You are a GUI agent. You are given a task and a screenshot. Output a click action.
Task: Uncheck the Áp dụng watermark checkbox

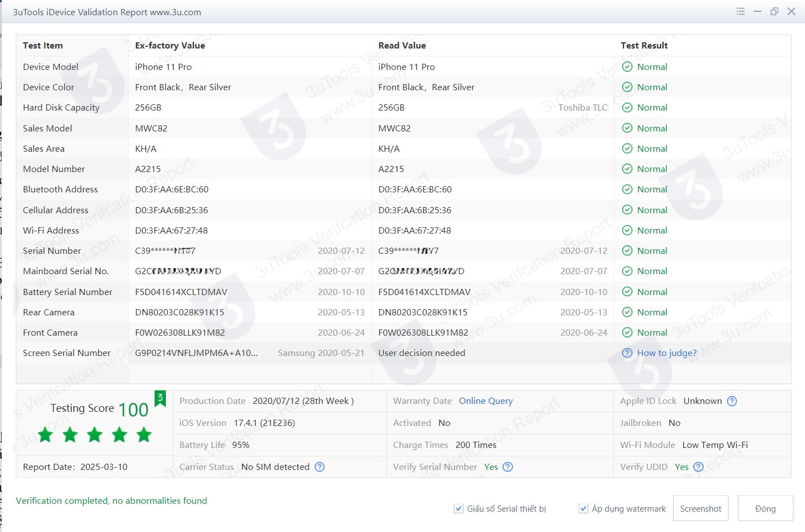coord(583,509)
